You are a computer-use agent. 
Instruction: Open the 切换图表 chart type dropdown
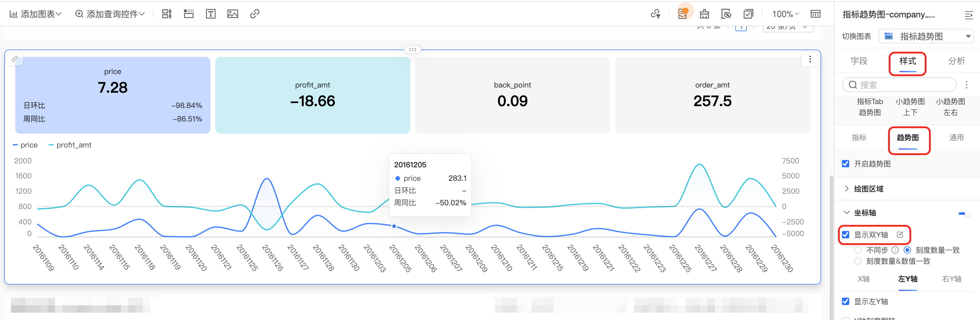click(x=926, y=36)
